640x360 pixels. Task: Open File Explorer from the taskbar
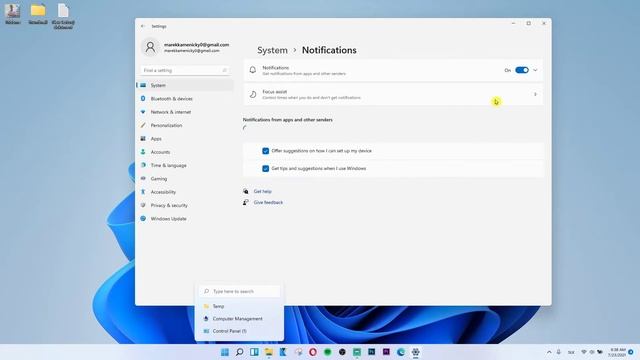[x=269, y=352]
